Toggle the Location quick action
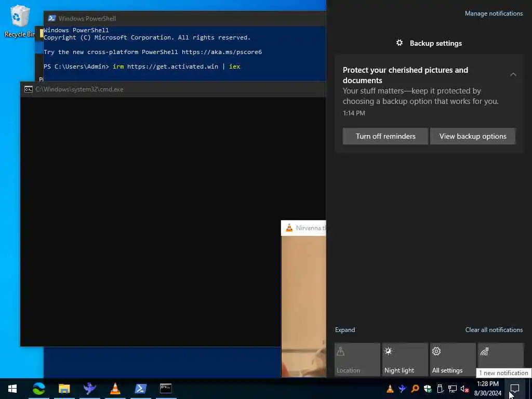The width and height of the screenshot is (532, 399). pos(357,360)
